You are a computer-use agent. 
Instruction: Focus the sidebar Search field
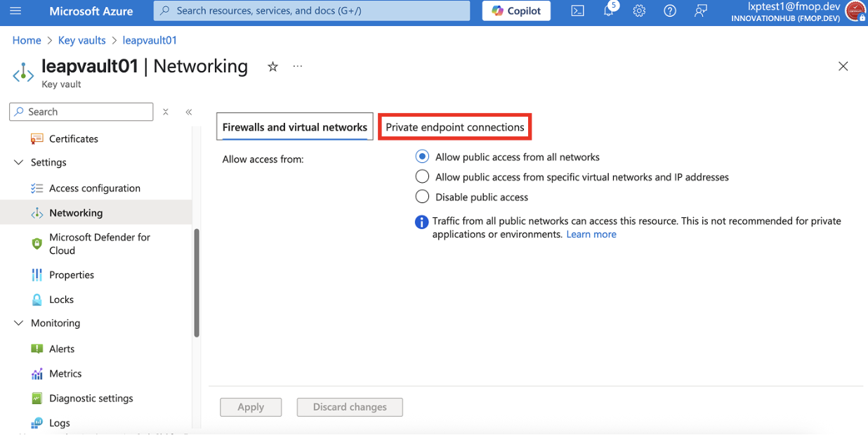tap(81, 112)
